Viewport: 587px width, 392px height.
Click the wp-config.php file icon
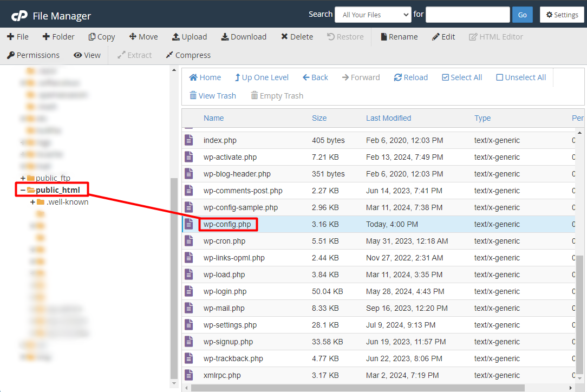pos(189,224)
